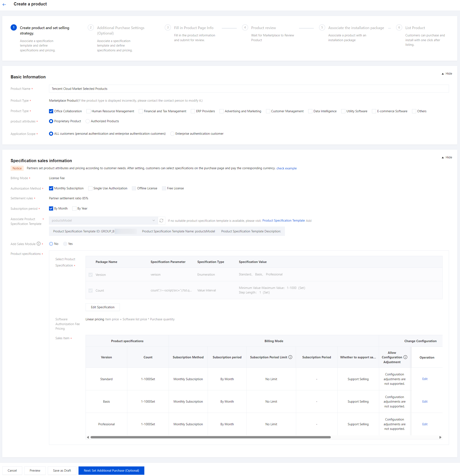Collapse Basic Information with Hide toggle
460x476 pixels.
[447, 74]
